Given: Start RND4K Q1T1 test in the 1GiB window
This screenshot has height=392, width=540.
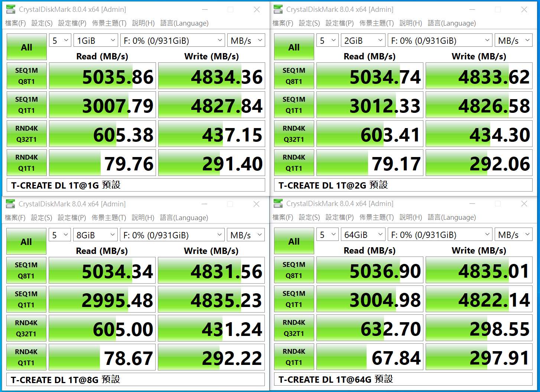Looking at the screenshot, I should click(x=27, y=163).
